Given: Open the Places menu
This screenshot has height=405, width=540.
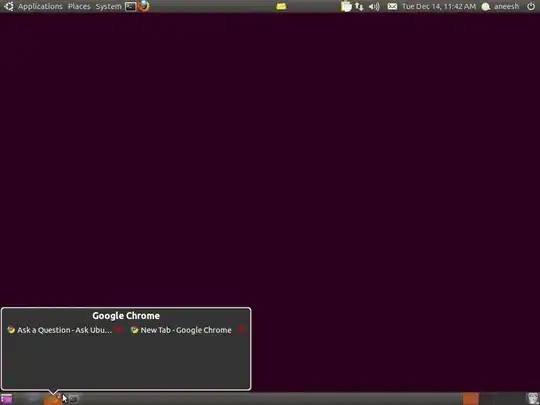Looking at the screenshot, I should pyautogui.click(x=79, y=6).
